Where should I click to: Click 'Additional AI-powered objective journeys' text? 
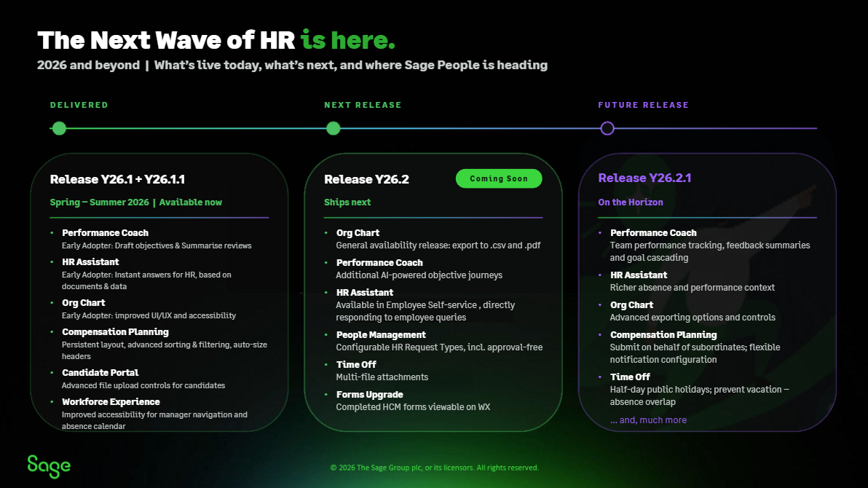(419, 275)
